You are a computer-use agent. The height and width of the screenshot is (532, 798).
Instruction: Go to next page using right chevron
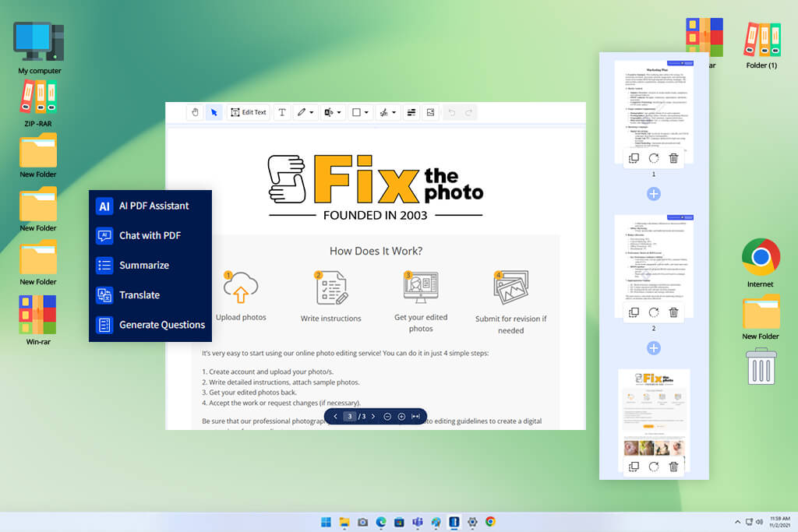pos(373,417)
